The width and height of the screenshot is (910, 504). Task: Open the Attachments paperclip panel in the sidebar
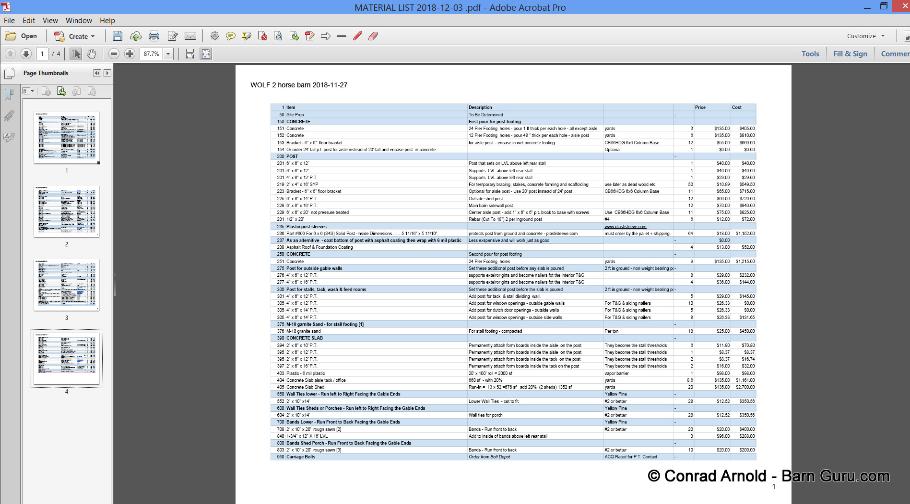point(9,116)
